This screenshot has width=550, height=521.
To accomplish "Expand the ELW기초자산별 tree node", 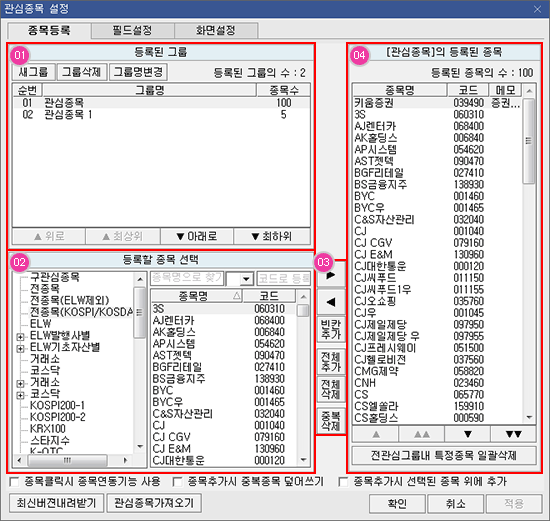I will [21, 348].
